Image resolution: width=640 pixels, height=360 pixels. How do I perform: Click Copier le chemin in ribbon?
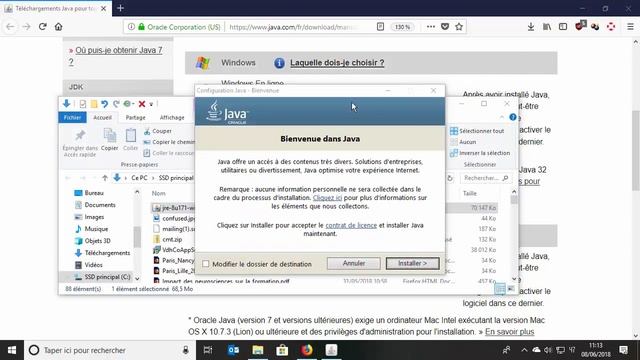coord(169,142)
